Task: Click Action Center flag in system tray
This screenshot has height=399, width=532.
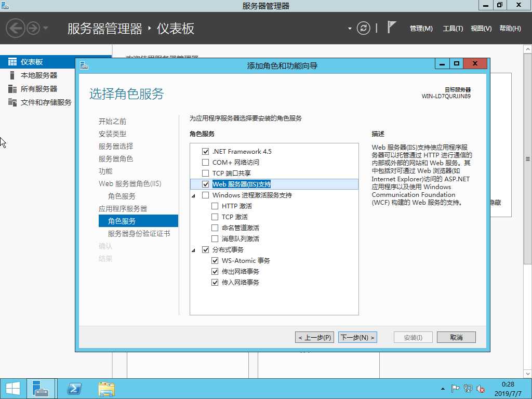Action: [x=455, y=389]
